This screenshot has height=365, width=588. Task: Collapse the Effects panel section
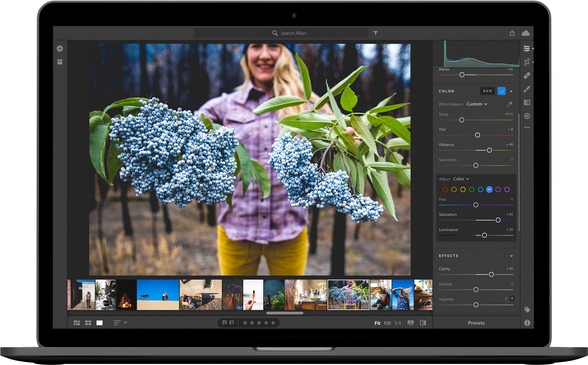pyautogui.click(x=511, y=256)
